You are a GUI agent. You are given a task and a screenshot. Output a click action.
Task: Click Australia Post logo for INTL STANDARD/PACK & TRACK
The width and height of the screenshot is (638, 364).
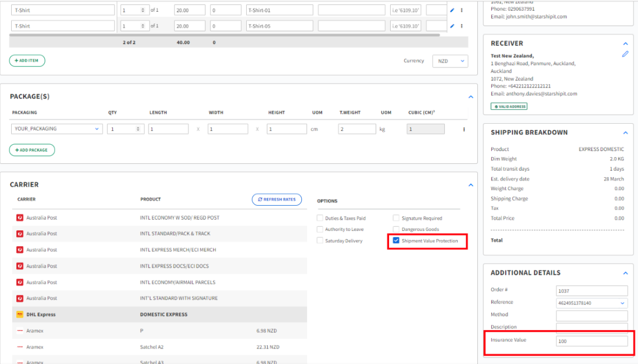click(x=20, y=234)
